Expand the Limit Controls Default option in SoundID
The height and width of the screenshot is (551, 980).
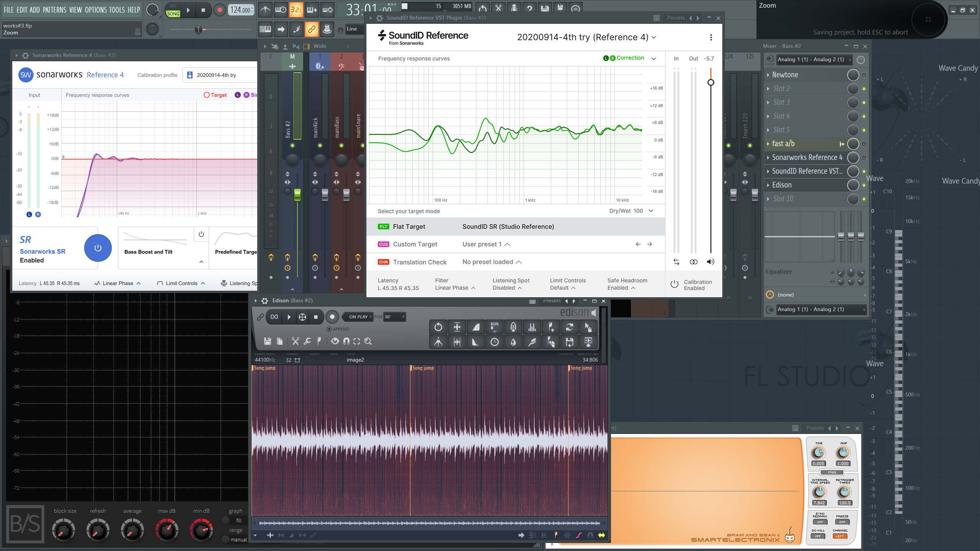[x=563, y=288]
